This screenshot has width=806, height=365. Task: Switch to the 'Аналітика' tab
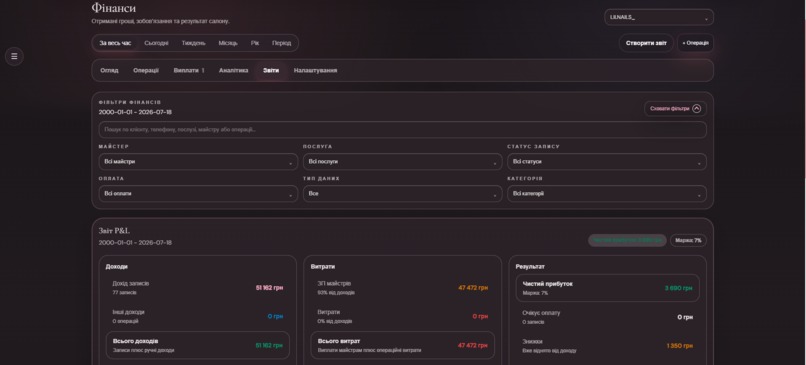[x=233, y=70]
